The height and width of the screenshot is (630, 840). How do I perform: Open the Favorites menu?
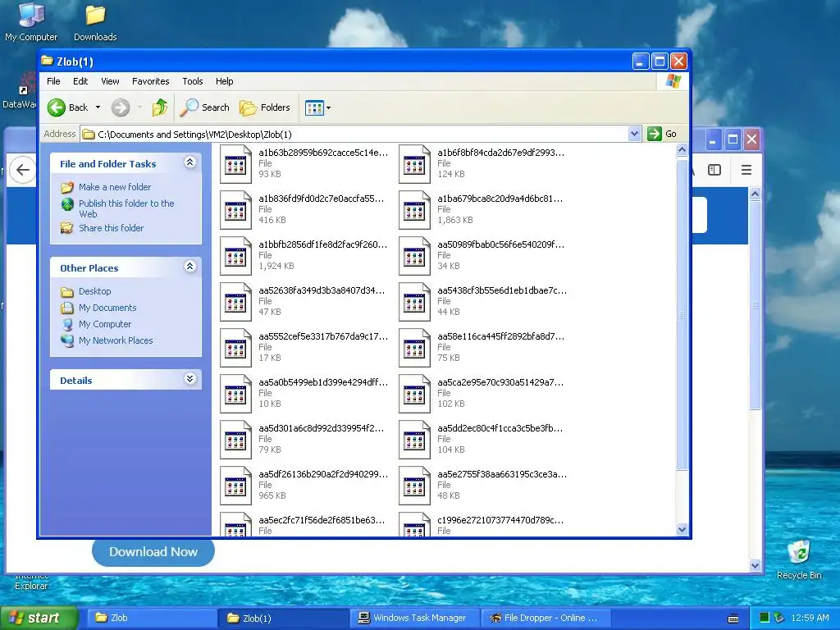click(x=151, y=81)
